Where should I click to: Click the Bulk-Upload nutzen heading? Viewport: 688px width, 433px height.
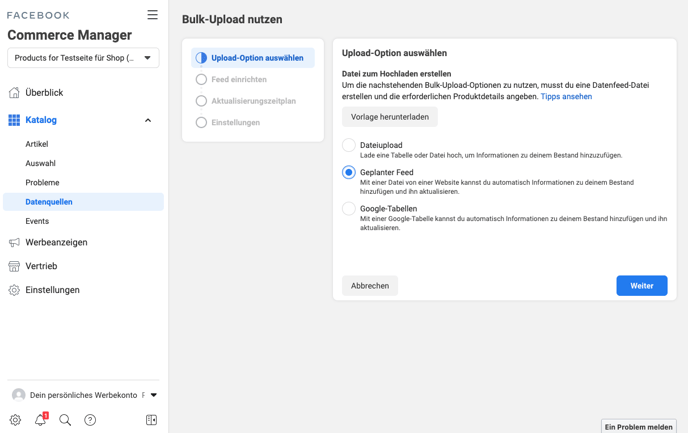click(232, 19)
